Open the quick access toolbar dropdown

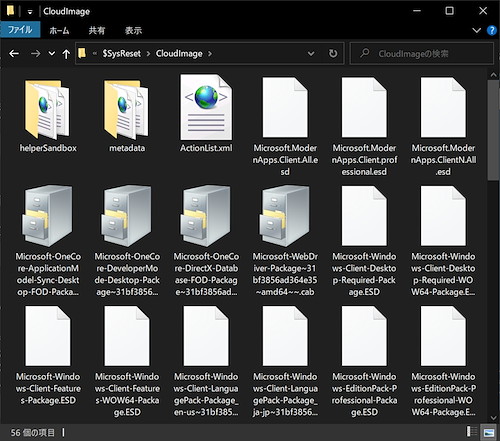[x=30, y=12]
